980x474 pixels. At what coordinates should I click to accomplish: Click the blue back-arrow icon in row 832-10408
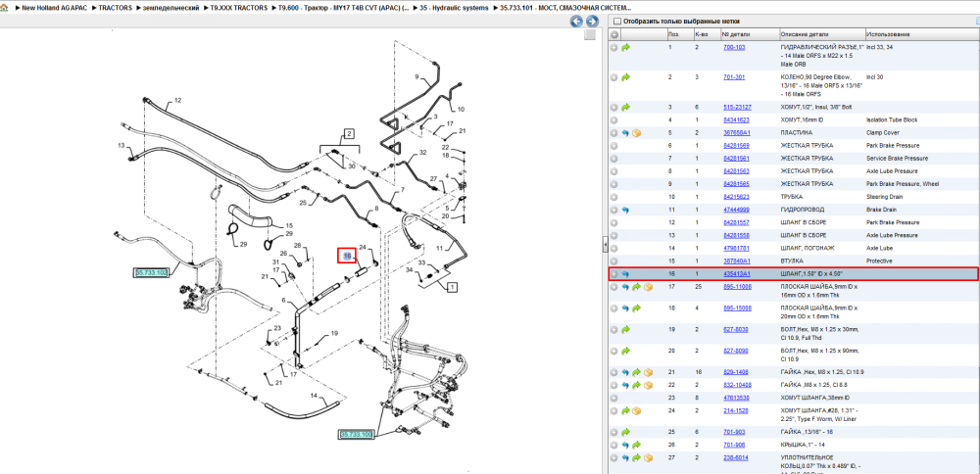pyautogui.click(x=625, y=385)
